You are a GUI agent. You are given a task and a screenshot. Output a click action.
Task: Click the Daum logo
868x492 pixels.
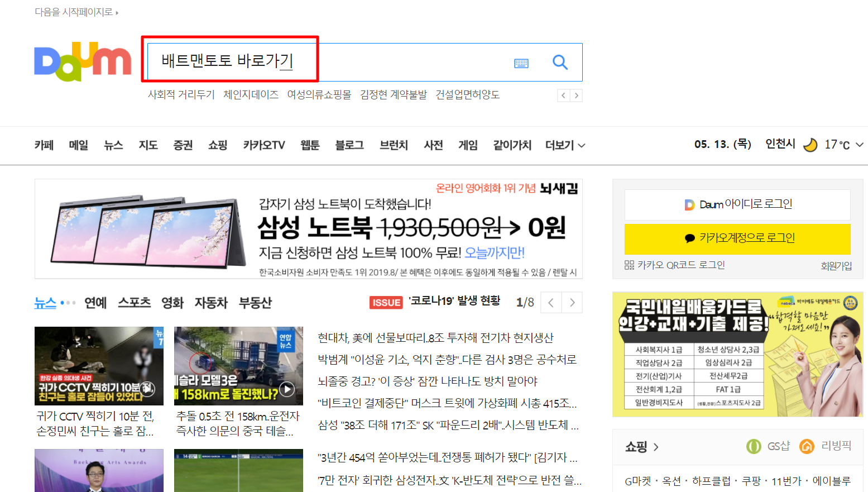coord(83,61)
